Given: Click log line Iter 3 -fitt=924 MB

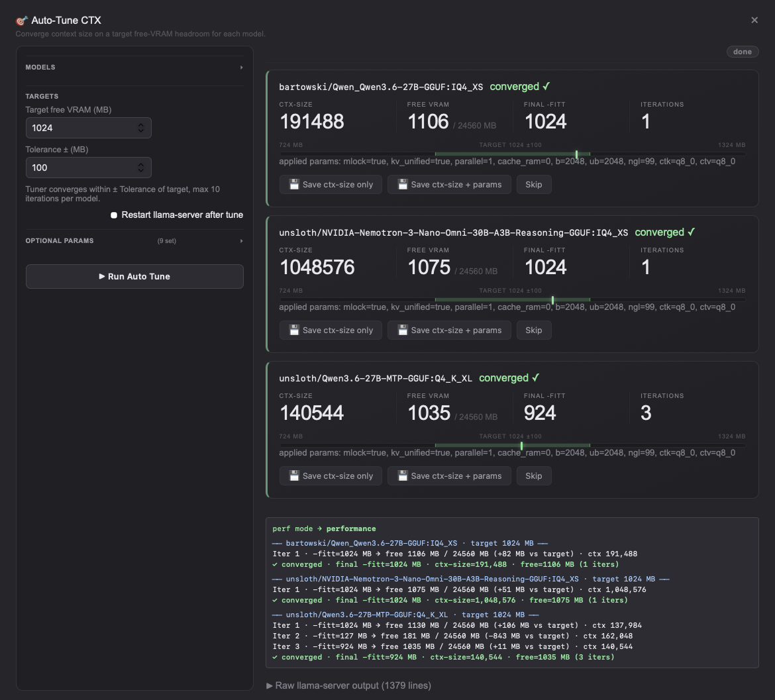Looking at the screenshot, I should coord(452,646).
